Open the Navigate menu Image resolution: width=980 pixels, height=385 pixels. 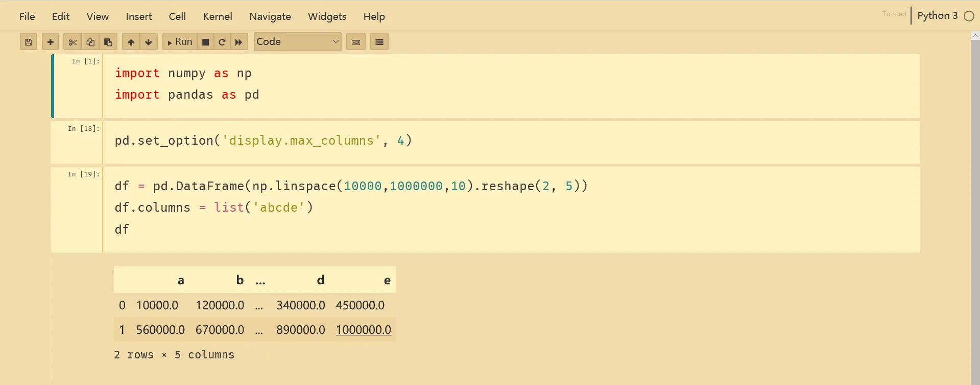pyautogui.click(x=270, y=16)
